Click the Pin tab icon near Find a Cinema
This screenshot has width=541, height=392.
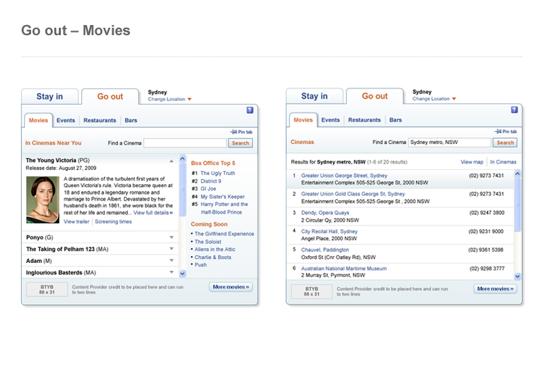point(241,131)
